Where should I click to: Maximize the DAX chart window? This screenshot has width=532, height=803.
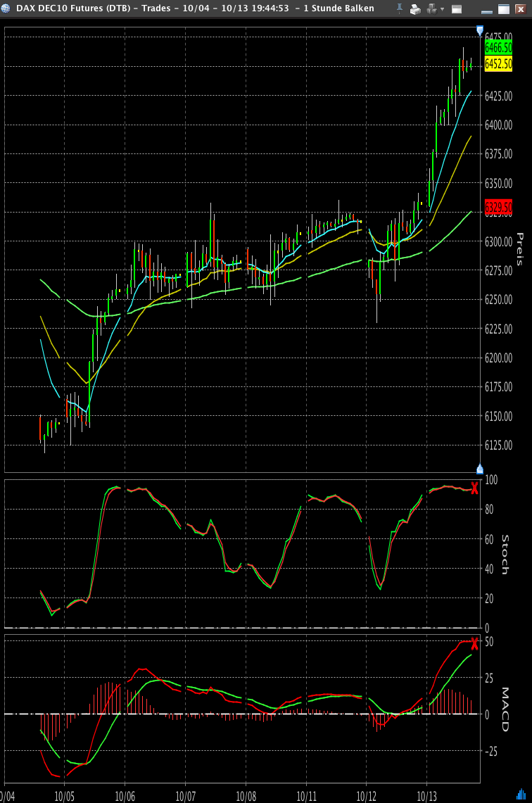pyautogui.click(x=505, y=8)
